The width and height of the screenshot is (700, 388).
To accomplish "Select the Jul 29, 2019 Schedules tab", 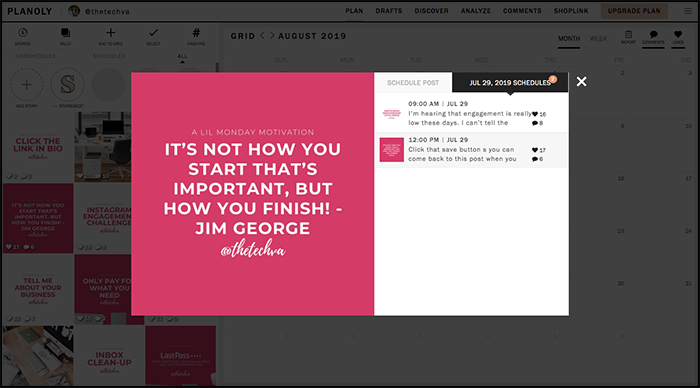I will click(510, 83).
